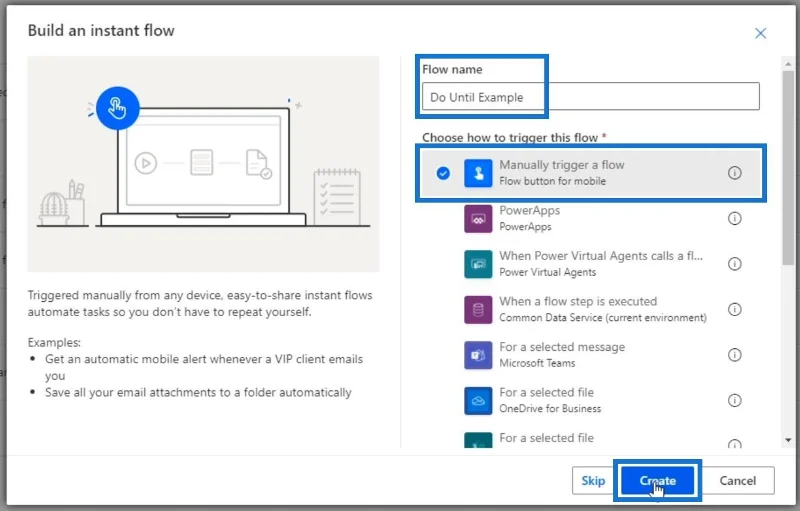800x511 pixels.
Task: Open info for Power Virtual Agents trigger
Action: (734, 264)
